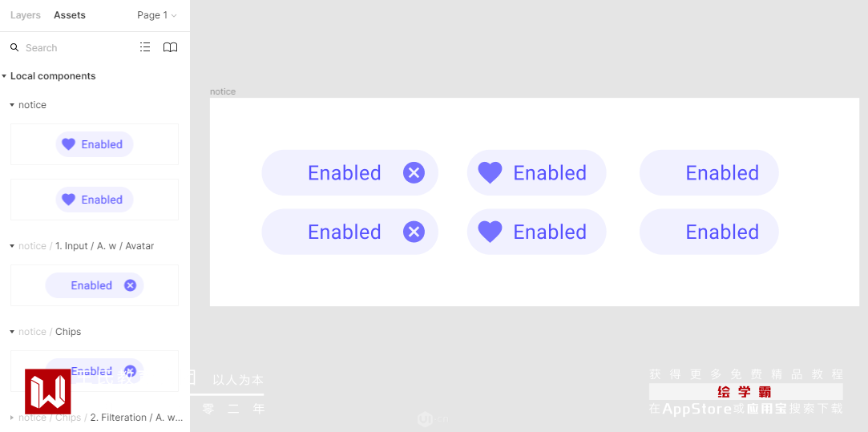The width and height of the screenshot is (868, 432).
Task: Collapse the Local components section
Action: [5, 76]
